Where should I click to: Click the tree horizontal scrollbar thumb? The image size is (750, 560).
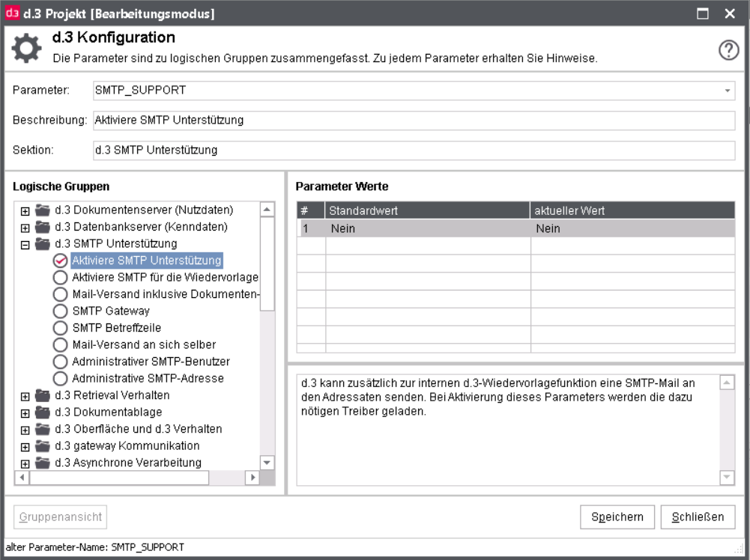click(119, 478)
